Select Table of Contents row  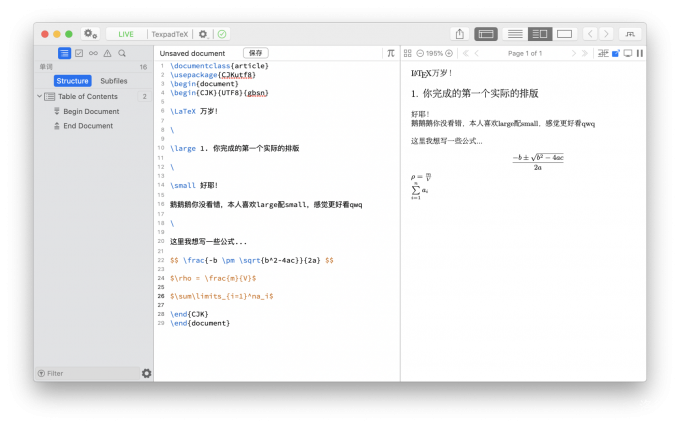pyautogui.click(x=94, y=96)
